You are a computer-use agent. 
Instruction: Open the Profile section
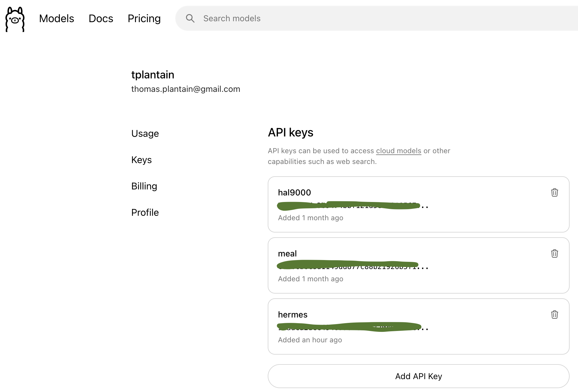(145, 212)
